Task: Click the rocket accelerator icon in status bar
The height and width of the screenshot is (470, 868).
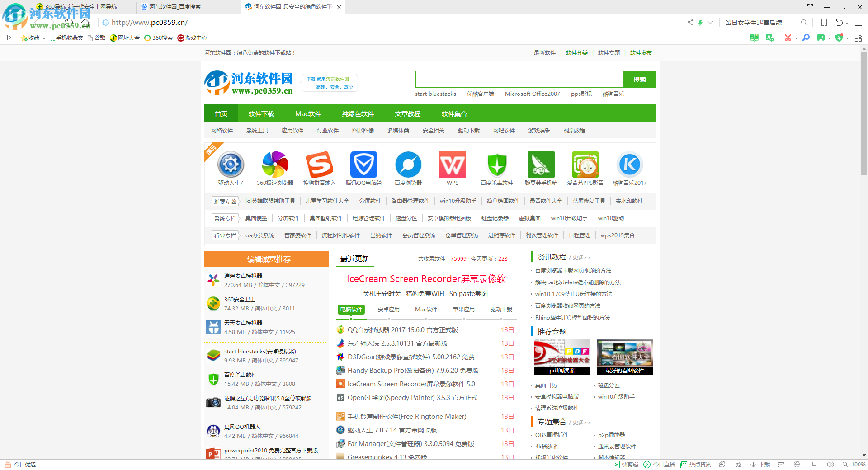Action: 738,465
